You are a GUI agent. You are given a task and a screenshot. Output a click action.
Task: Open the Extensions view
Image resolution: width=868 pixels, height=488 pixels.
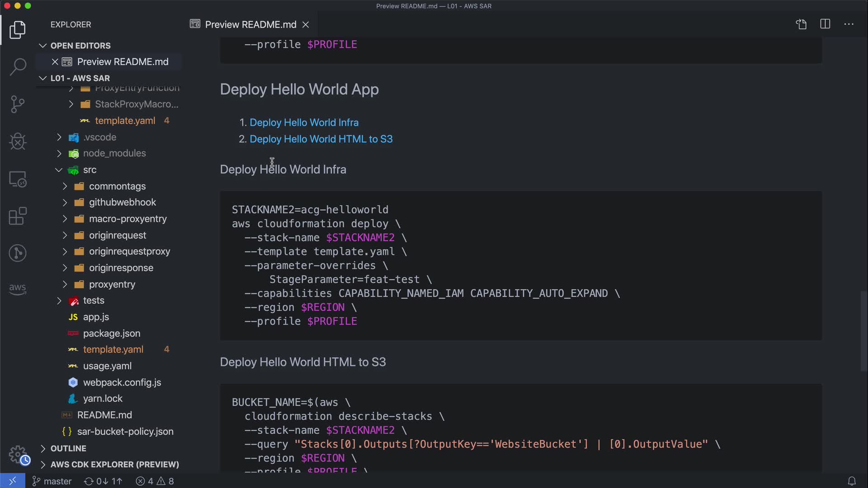point(18,216)
